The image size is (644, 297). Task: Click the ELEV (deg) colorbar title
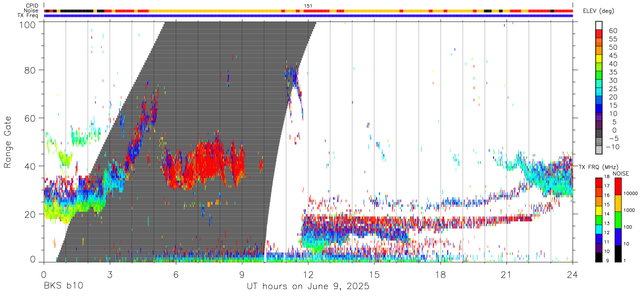[599, 10]
